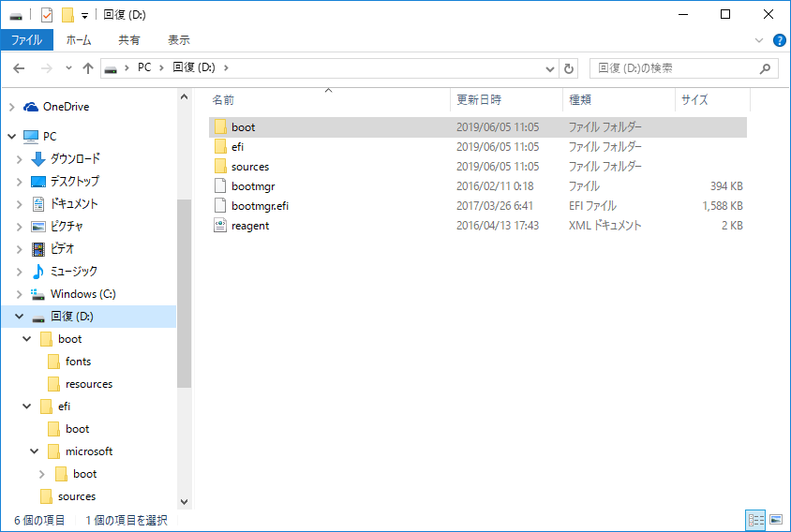The width and height of the screenshot is (791, 532).
Task: Select the bootmgr.efi file
Action: click(x=478, y=206)
